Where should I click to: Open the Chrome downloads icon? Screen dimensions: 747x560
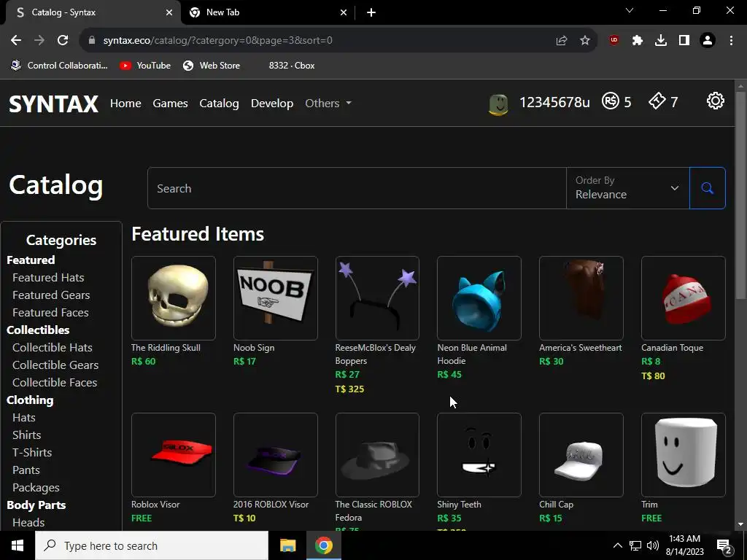(x=661, y=41)
